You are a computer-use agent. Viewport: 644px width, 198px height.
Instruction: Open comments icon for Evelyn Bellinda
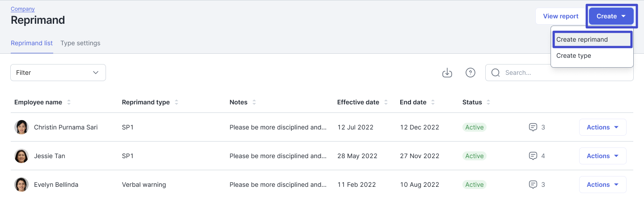(533, 185)
